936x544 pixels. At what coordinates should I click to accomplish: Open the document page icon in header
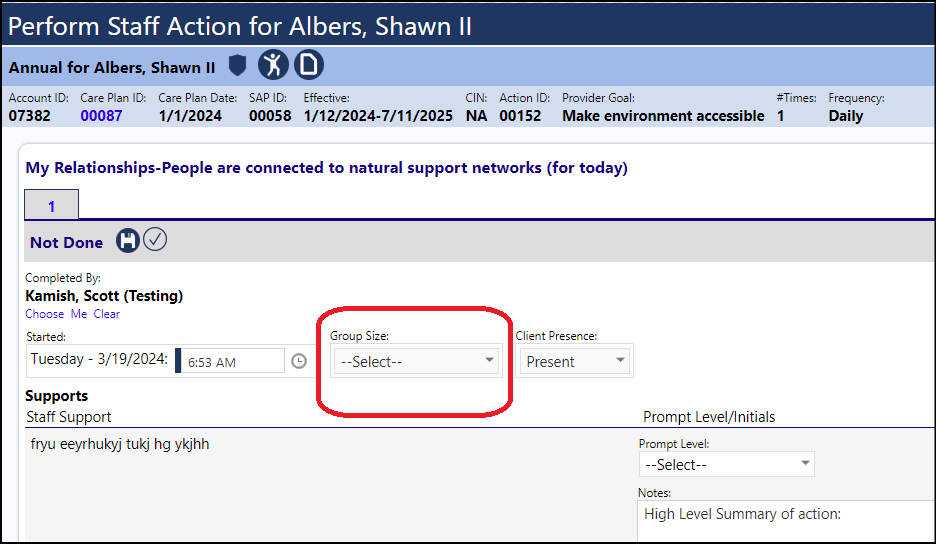pyautogui.click(x=309, y=64)
